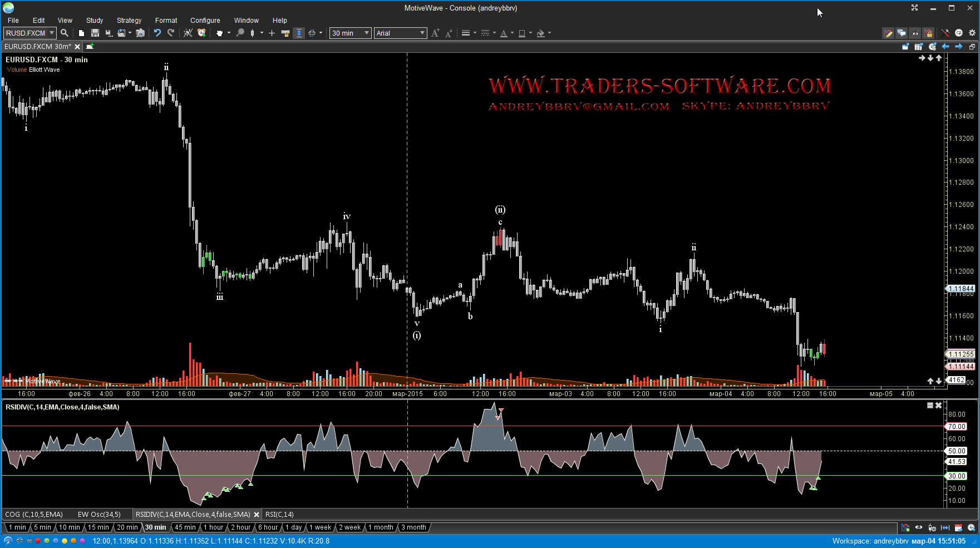Open the Strategy menu
Screen dimensions: 980x548
point(129,20)
